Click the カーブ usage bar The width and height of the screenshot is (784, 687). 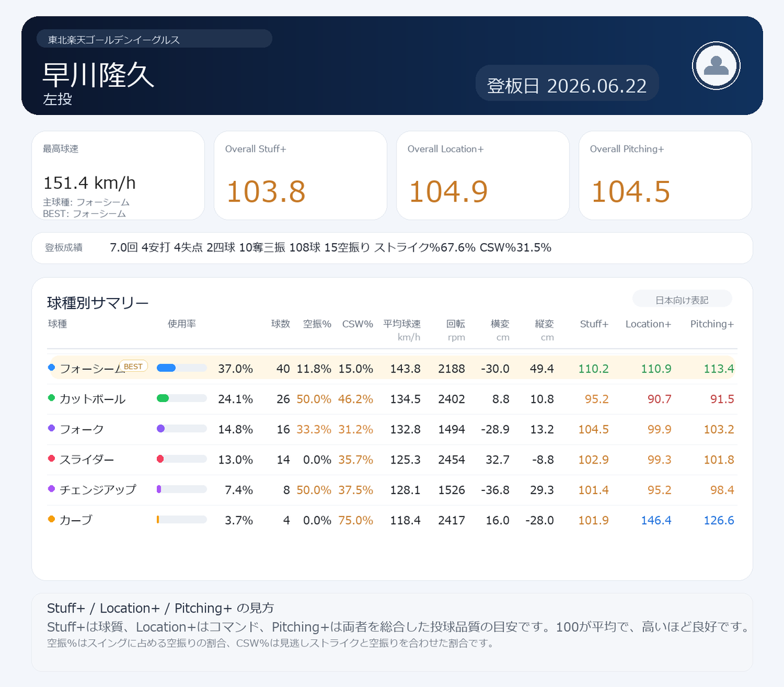point(182,520)
